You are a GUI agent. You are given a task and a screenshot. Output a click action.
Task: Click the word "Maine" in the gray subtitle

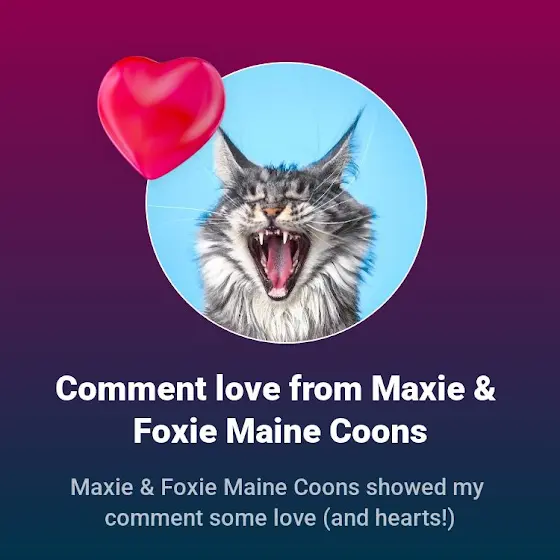(255, 487)
